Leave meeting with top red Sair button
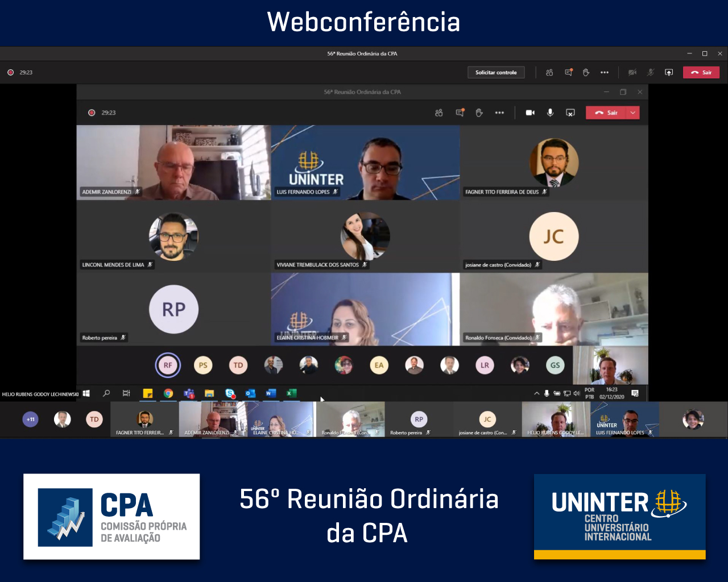 [x=701, y=72]
